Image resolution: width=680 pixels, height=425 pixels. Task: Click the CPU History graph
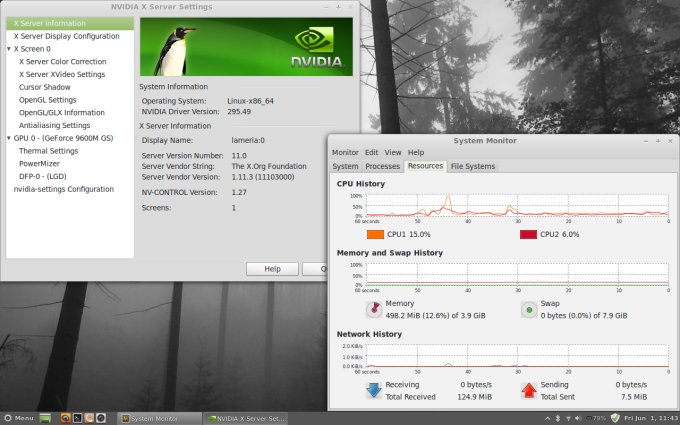517,205
